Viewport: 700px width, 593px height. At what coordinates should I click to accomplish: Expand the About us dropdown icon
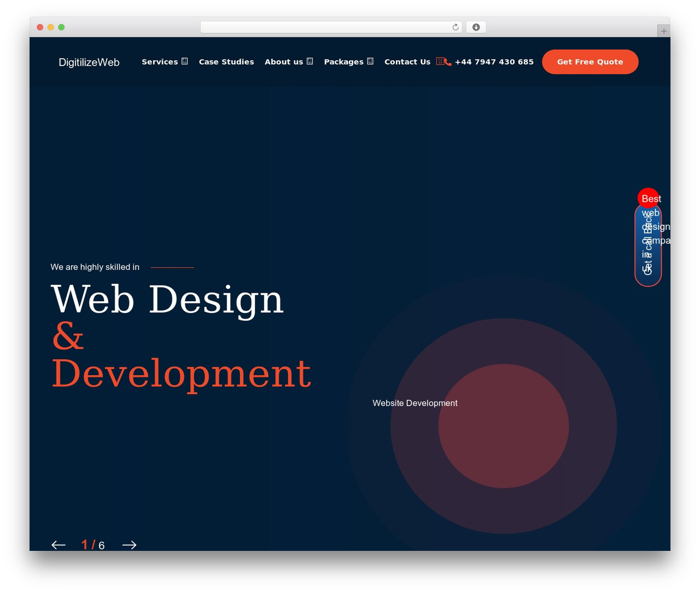click(310, 61)
